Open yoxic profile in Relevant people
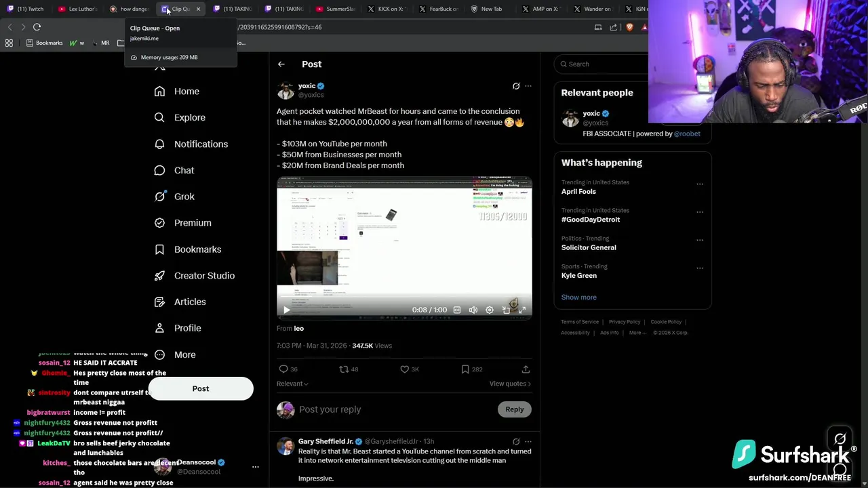This screenshot has width=868, height=488. tap(591, 113)
